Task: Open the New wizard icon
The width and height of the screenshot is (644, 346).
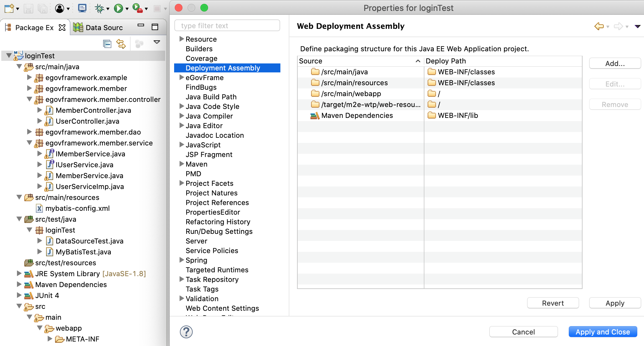Action: click(9, 8)
